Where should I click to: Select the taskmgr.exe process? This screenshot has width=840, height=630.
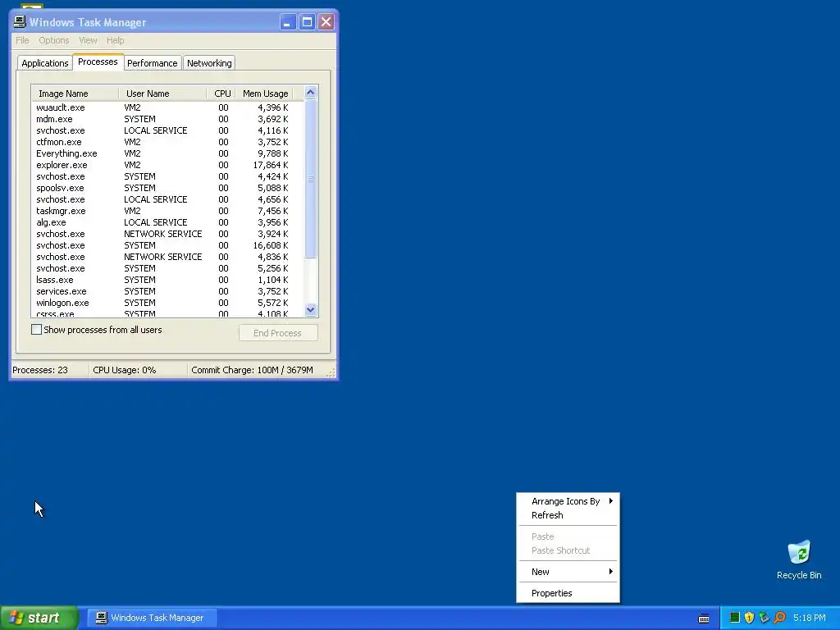click(167, 211)
